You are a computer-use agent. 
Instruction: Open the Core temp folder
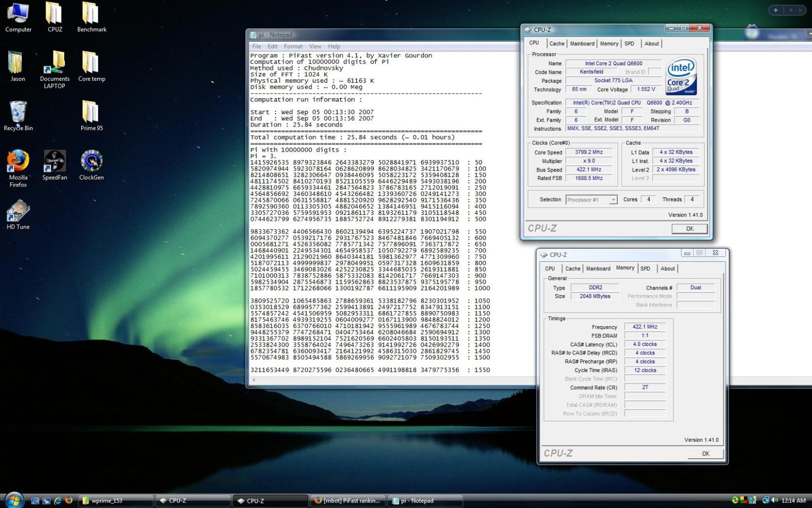pyautogui.click(x=92, y=66)
